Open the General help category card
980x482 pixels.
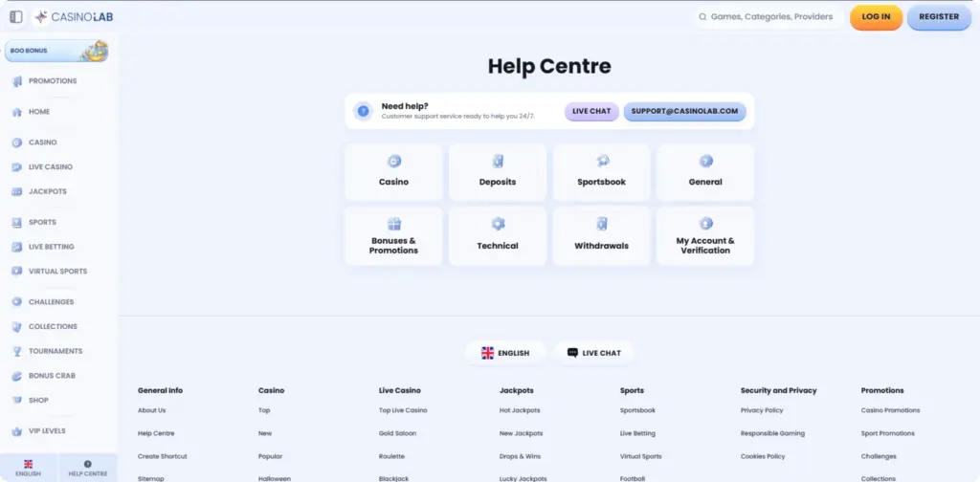click(705, 172)
